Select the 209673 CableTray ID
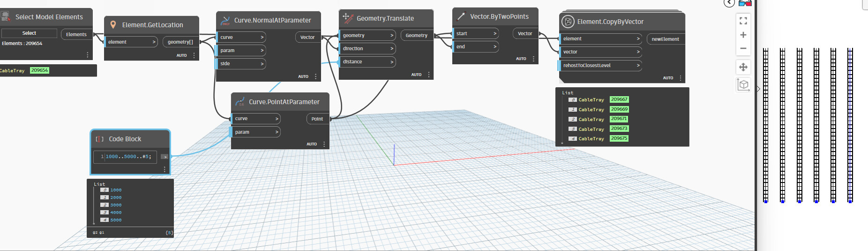 (x=619, y=129)
